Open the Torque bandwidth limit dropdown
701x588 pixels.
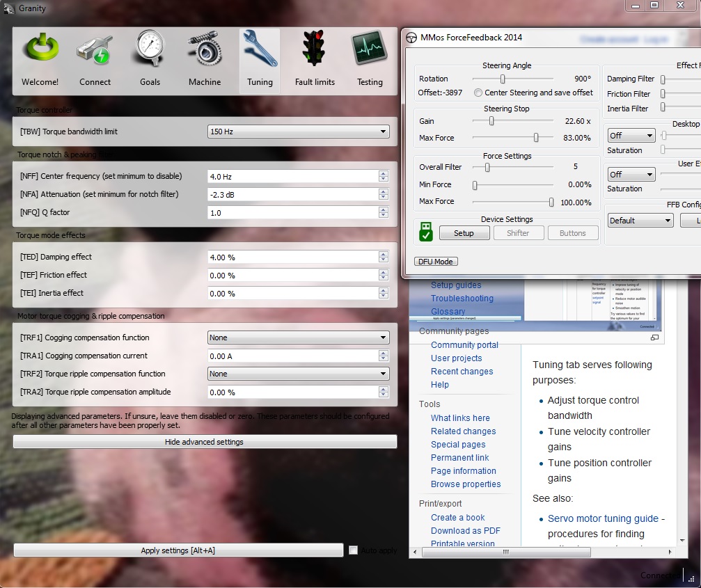[x=299, y=132]
